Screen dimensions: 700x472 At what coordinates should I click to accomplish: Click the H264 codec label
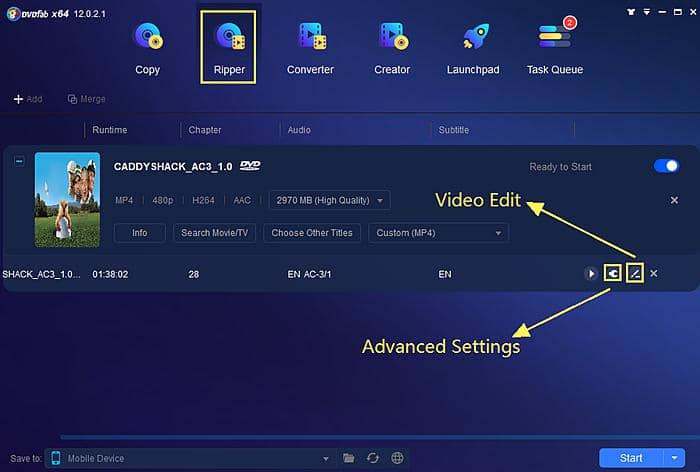pos(203,200)
